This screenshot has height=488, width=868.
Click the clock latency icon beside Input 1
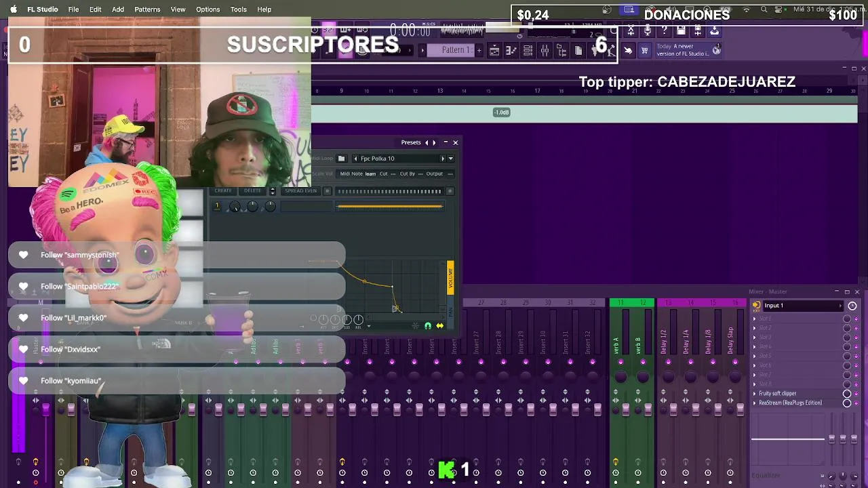[852, 306]
